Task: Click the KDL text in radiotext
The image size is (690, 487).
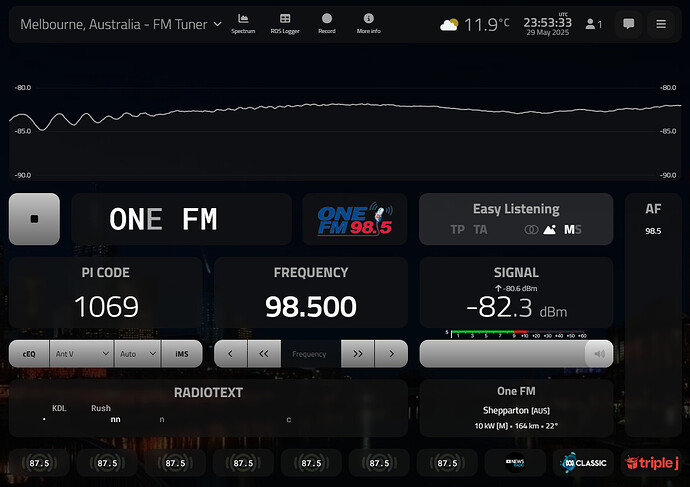Action: [x=59, y=408]
